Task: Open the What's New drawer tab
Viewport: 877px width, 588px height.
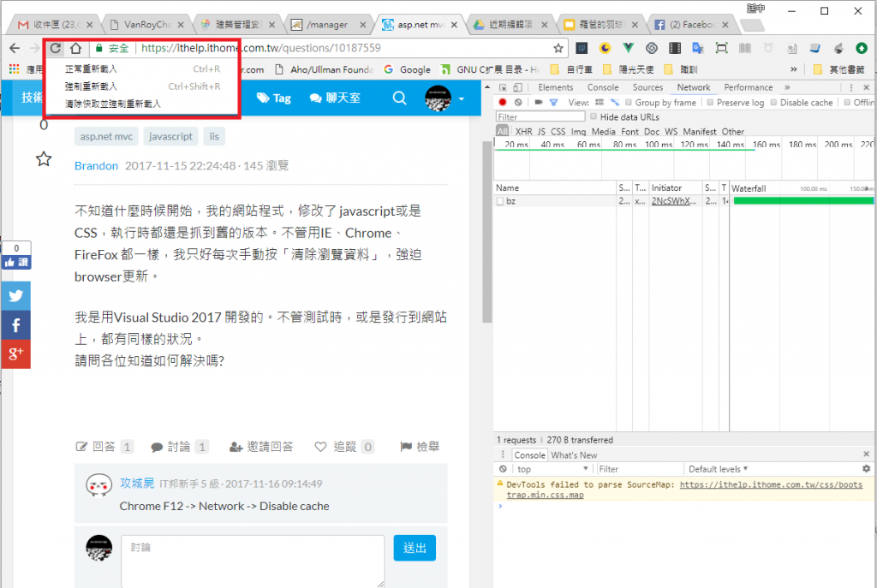Action: point(574,455)
